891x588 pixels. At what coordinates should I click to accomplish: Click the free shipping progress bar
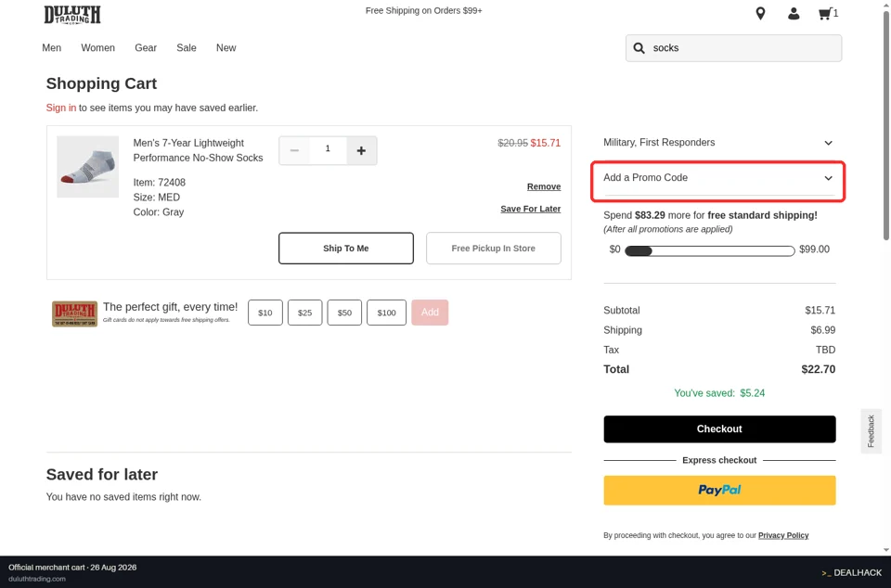pos(710,250)
